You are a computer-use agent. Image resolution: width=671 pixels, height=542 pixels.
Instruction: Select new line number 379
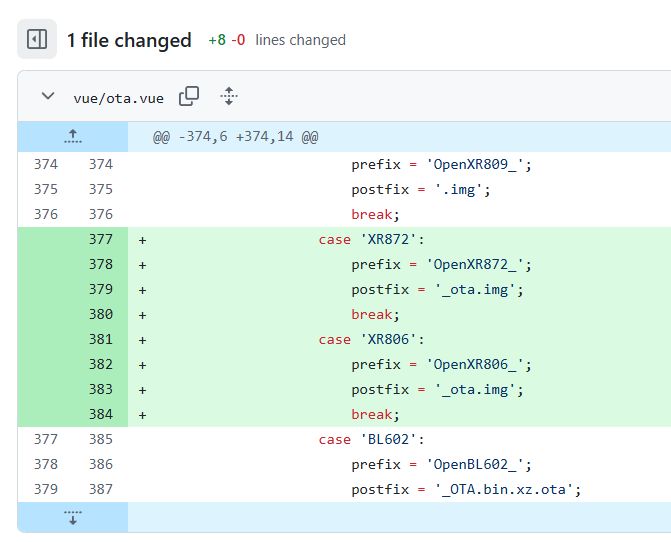click(x=101, y=289)
